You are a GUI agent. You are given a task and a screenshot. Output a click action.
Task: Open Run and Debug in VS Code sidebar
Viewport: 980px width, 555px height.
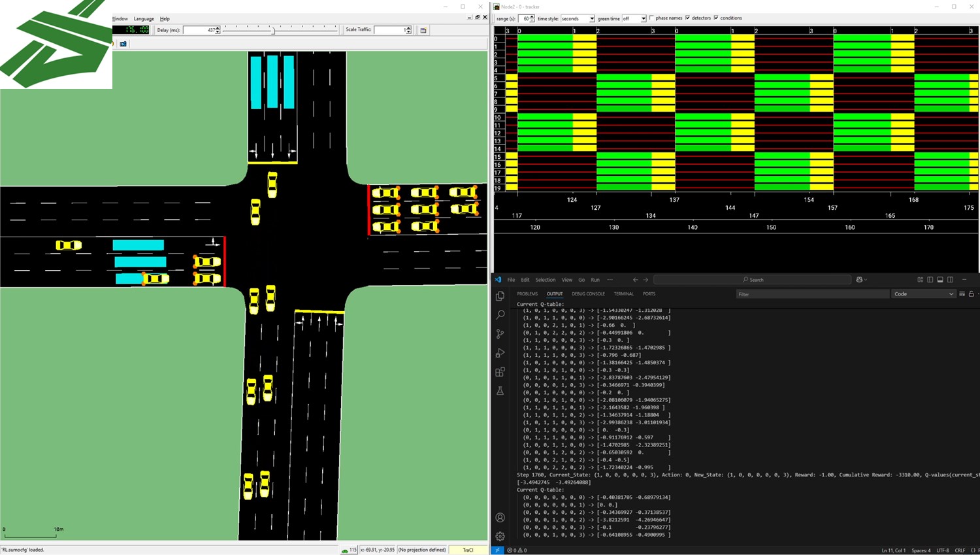[500, 353]
